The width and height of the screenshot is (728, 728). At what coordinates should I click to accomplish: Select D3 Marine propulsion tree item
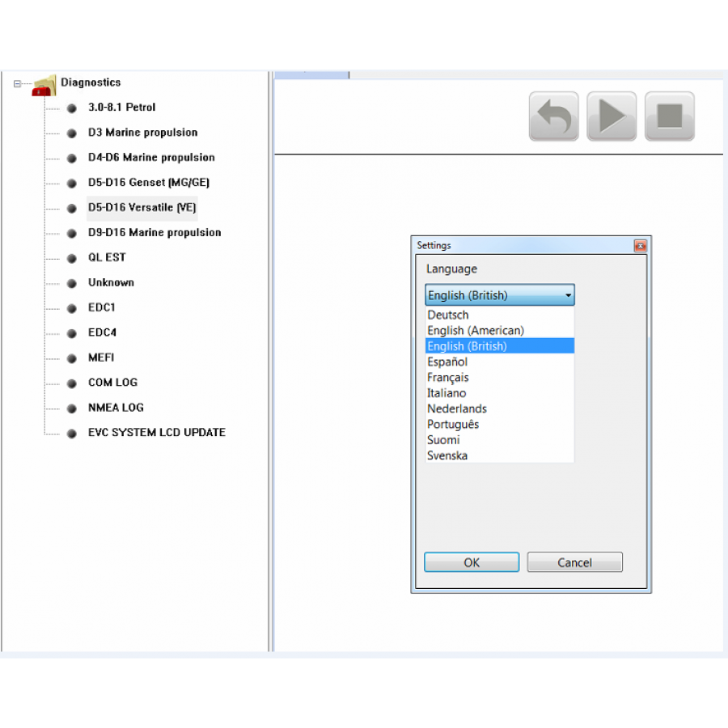[142, 133]
